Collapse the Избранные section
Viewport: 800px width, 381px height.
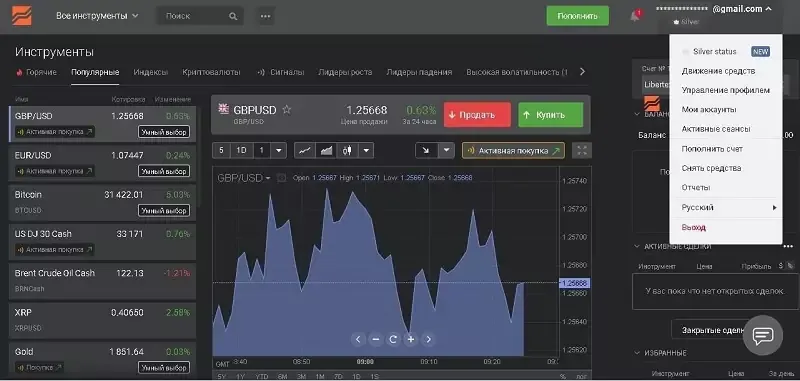tap(637, 352)
